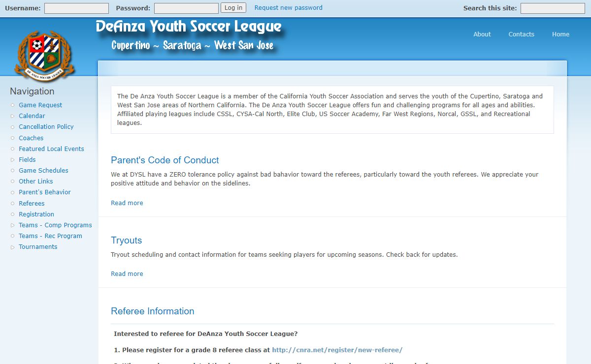Expand the Teams - Comp Programs arrow
This screenshot has width=591, height=364.
pos(13,225)
